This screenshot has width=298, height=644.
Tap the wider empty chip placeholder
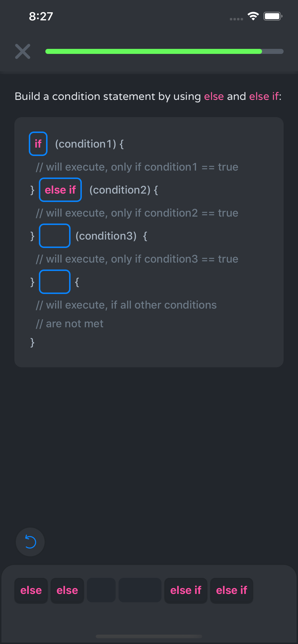pos(140,590)
